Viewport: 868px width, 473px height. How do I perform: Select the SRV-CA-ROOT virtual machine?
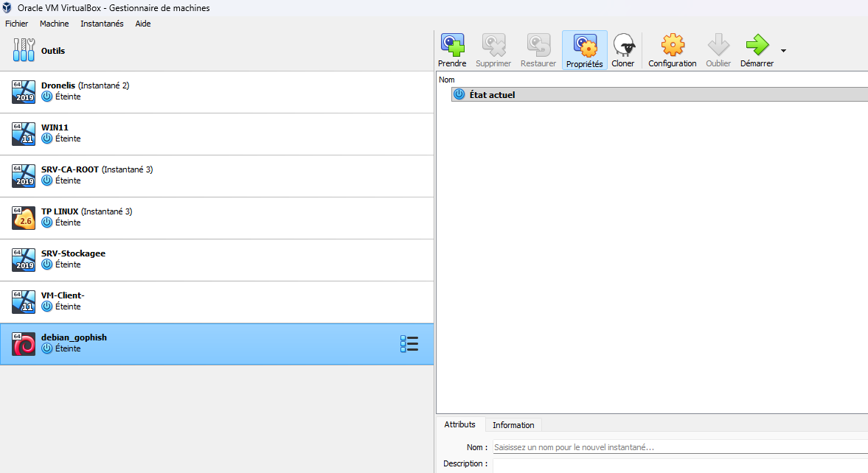97,175
